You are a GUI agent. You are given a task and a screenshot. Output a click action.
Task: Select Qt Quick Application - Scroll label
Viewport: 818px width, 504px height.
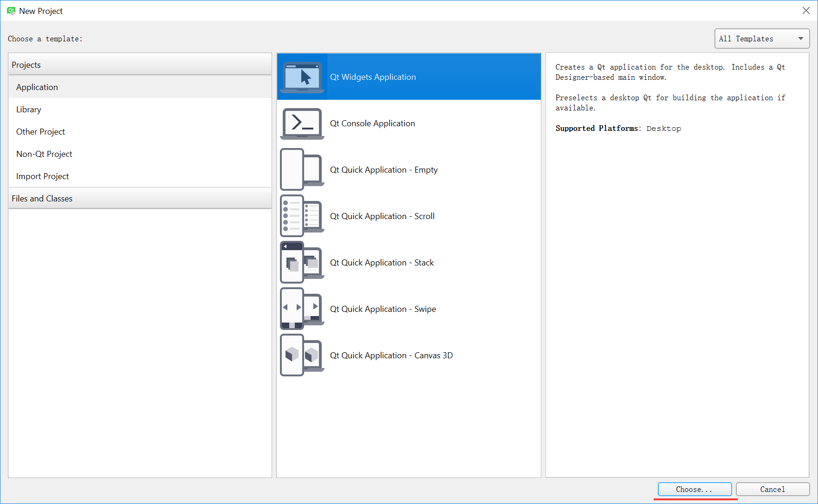coord(382,216)
